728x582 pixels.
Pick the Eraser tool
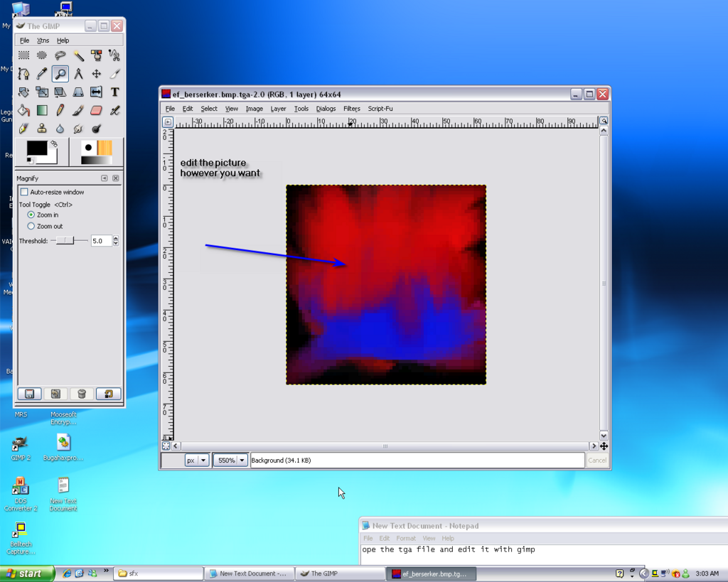click(x=97, y=110)
